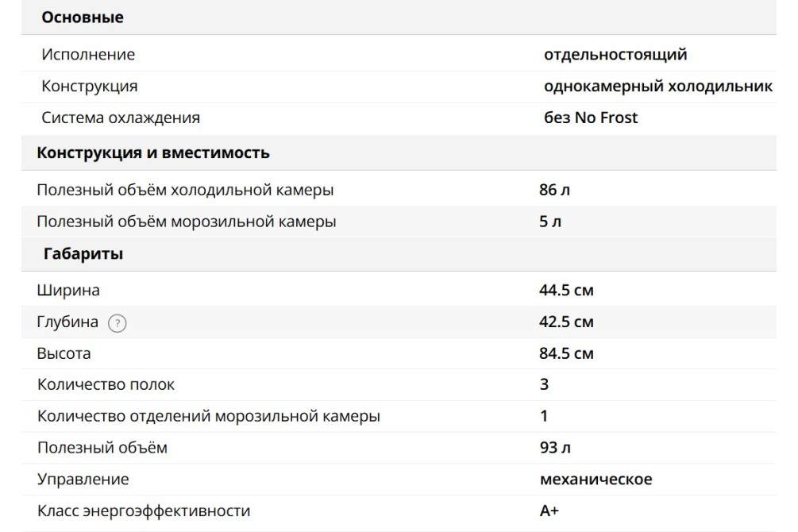Viewport: 798px width, 532px height.
Task: Click the A+ energy class value
Action: click(549, 511)
